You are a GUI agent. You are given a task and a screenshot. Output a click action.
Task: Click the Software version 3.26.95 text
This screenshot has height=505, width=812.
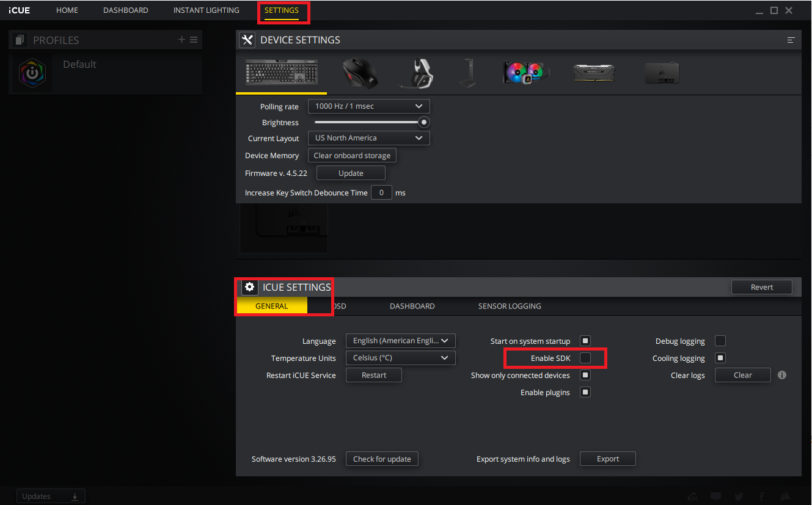coord(294,459)
